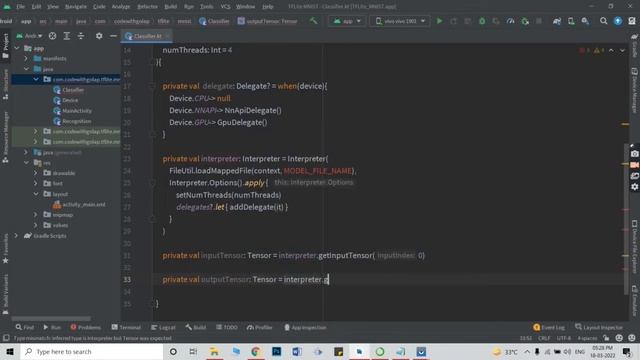Open the Problems tool window

pyautogui.click(x=85, y=327)
